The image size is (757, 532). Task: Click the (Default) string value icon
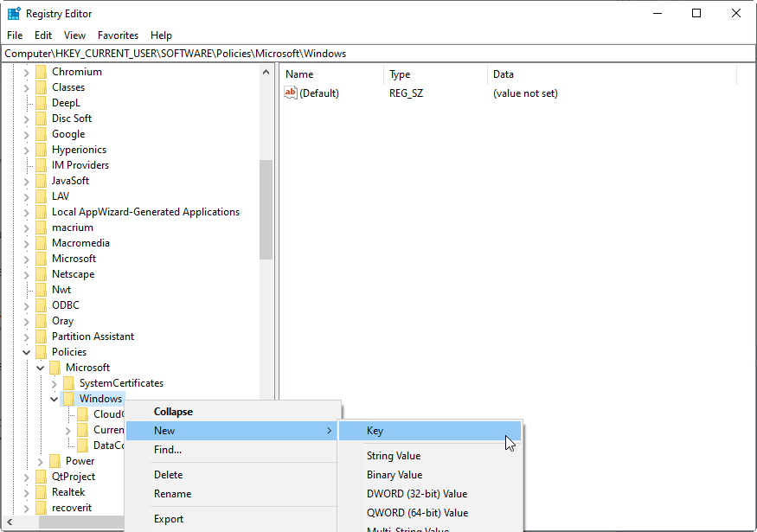point(291,93)
